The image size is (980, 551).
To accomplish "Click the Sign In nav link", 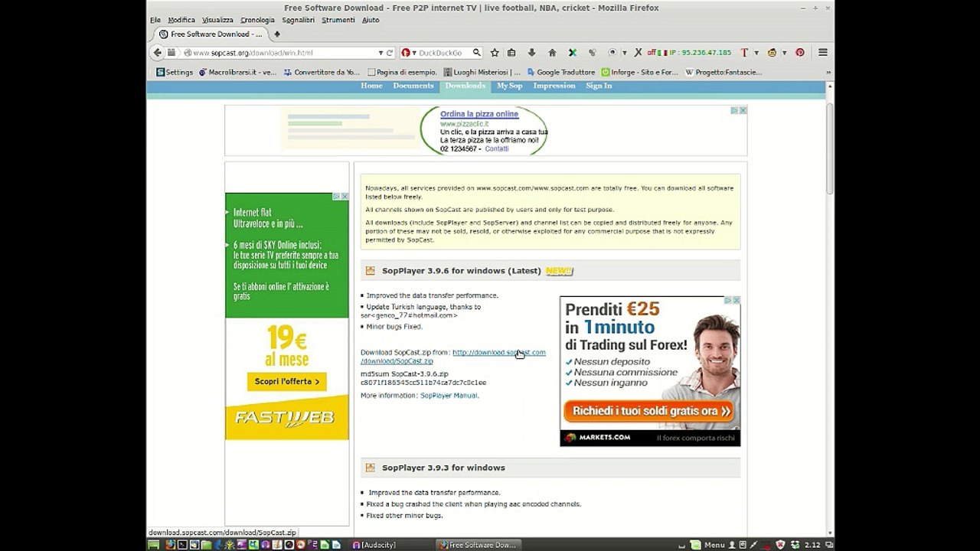I will point(599,86).
